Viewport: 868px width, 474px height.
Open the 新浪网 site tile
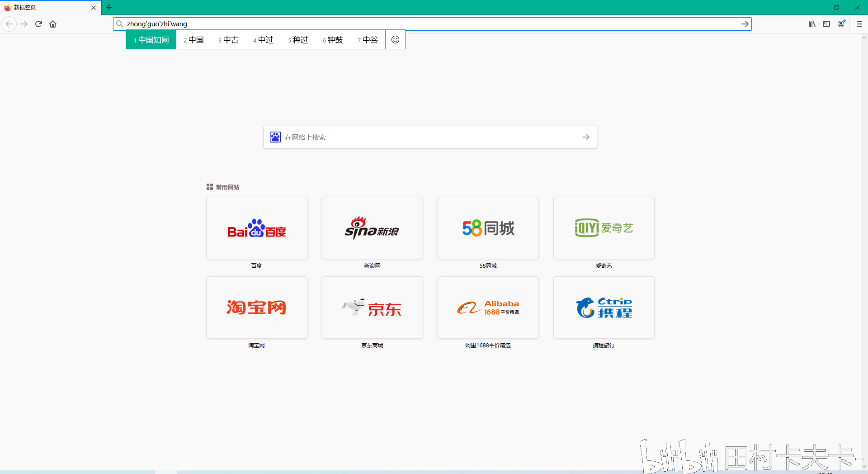pos(373,228)
